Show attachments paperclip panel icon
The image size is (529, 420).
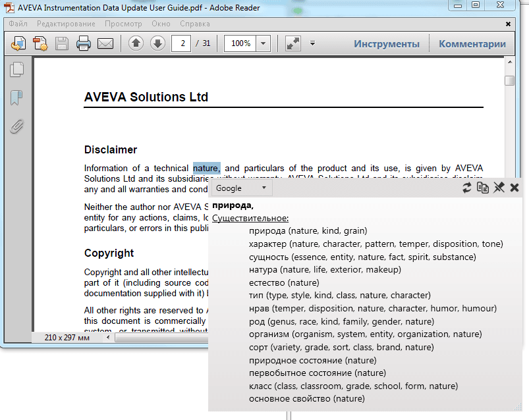click(16, 127)
